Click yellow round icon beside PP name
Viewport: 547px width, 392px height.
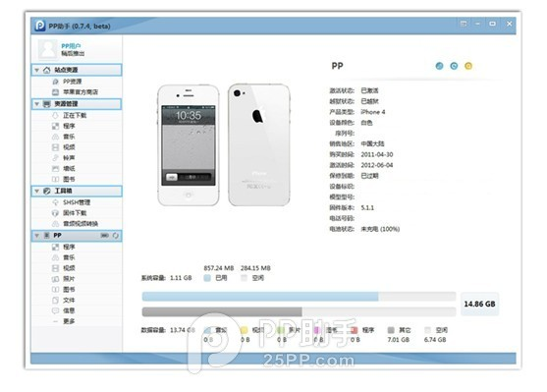(468, 66)
